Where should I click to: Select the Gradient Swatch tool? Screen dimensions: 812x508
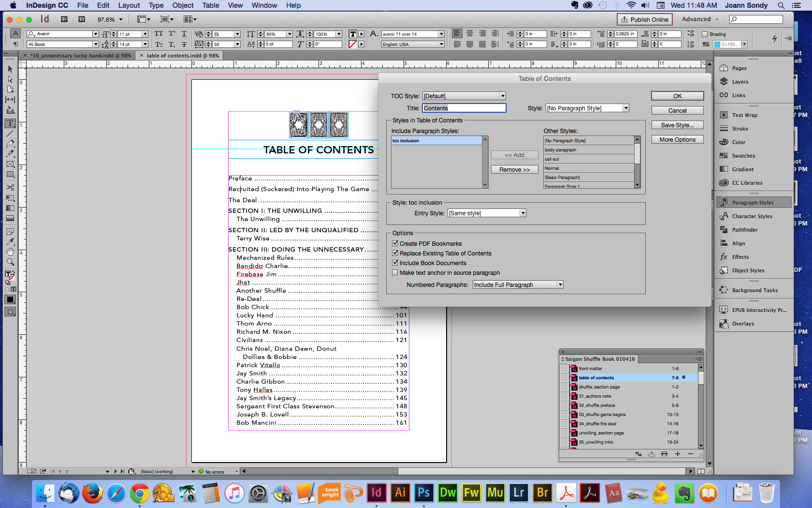[x=10, y=208]
